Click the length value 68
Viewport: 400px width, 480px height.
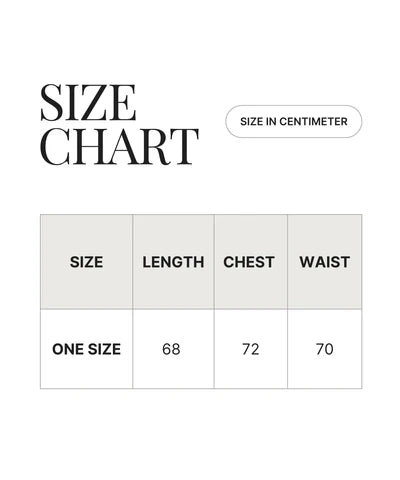click(x=171, y=349)
